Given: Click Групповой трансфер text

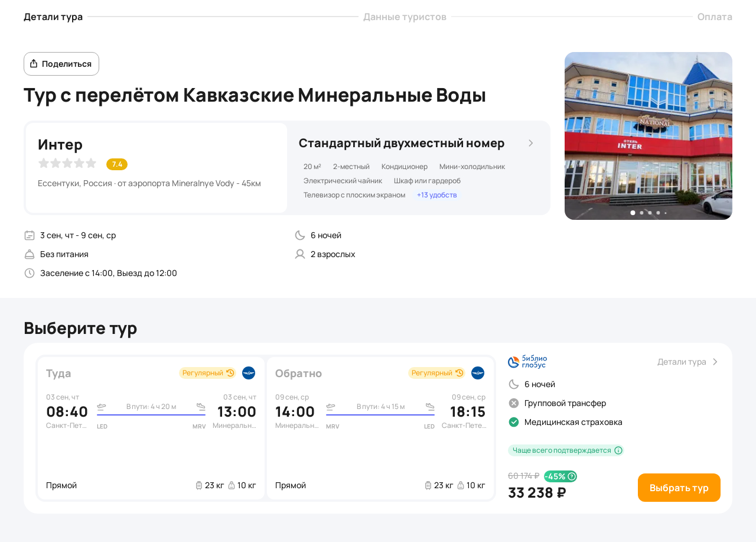Looking at the screenshot, I should [x=565, y=403].
